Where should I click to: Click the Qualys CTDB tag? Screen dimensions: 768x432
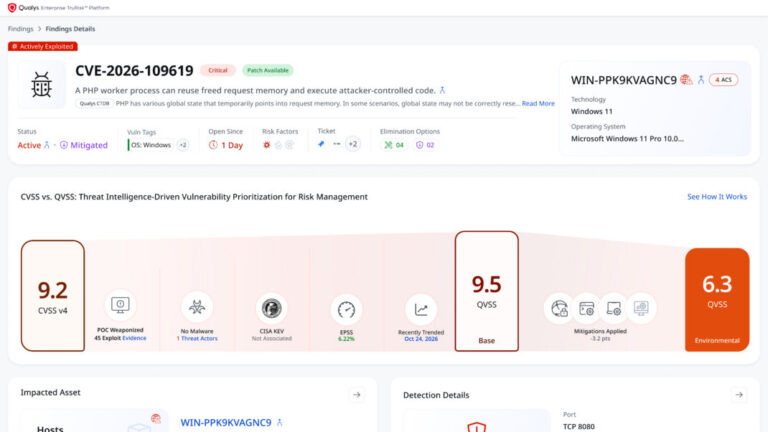pyautogui.click(x=94, y=104)
